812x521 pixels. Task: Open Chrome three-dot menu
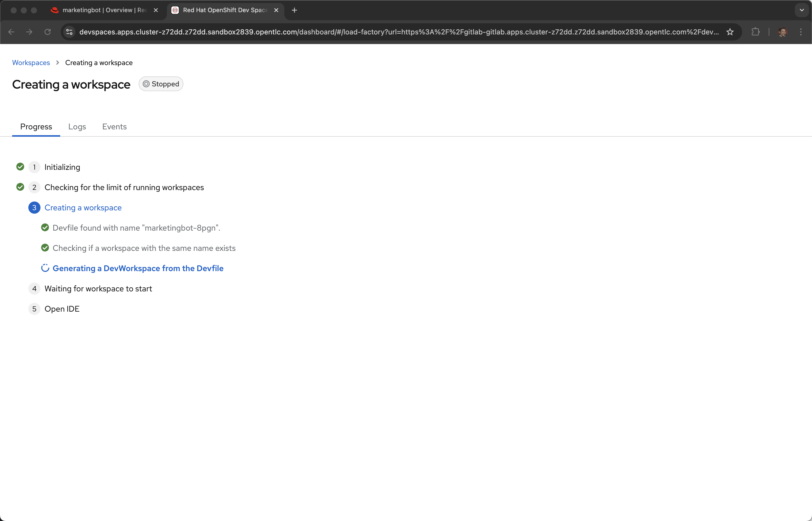[801, 32]
